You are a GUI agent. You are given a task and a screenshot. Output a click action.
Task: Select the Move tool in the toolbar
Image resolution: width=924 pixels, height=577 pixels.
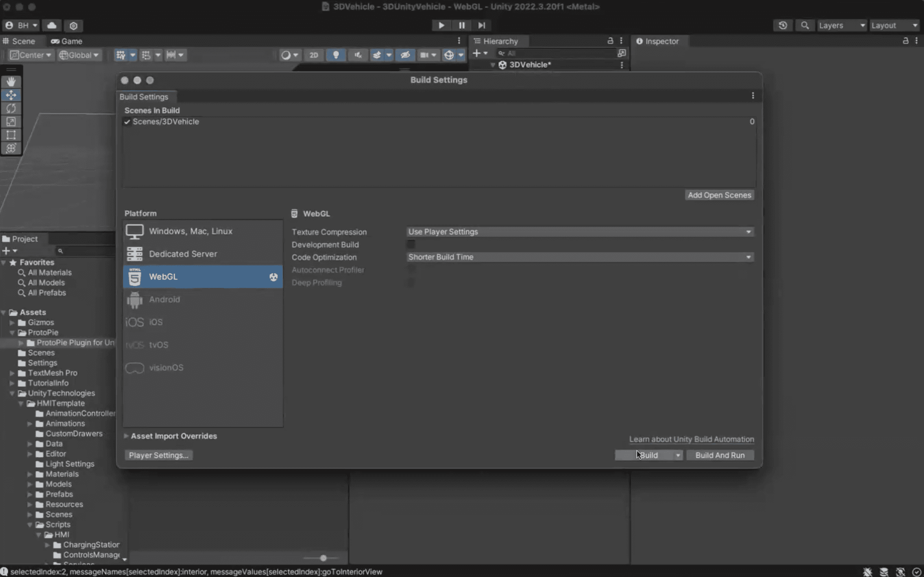(11, 95)
